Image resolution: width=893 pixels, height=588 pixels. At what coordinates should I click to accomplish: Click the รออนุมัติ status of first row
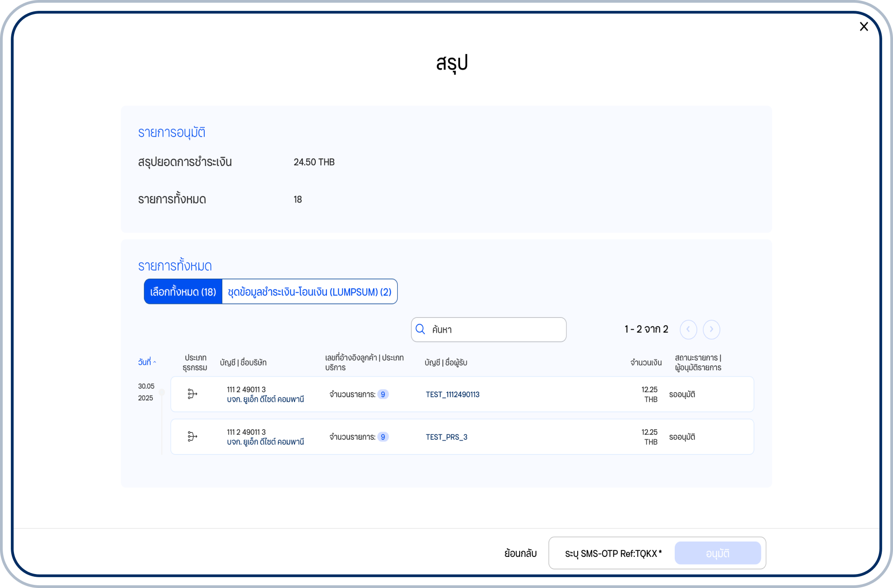[x=682, y=395]
